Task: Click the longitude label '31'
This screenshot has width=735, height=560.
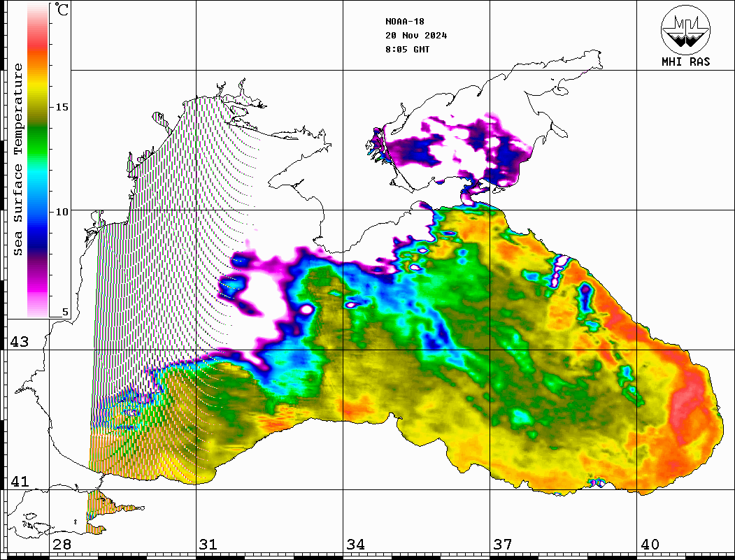Action: click(208, 545)
